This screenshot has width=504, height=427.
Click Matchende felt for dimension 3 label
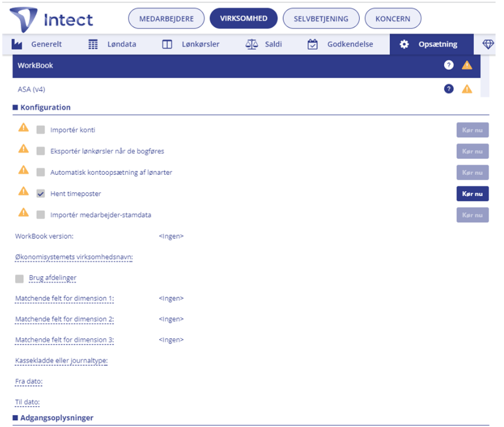click(x=65, y=340)
